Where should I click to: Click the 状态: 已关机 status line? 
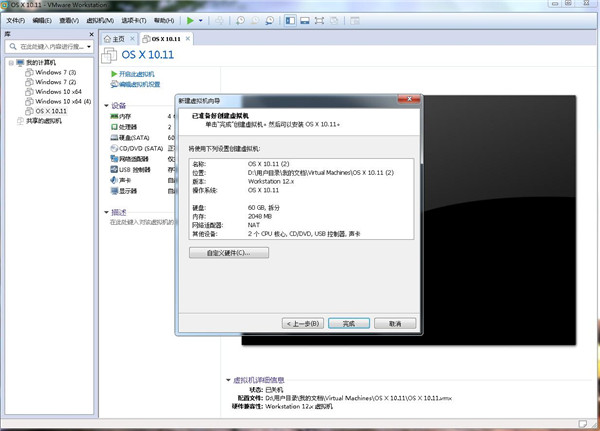point(266,390)
